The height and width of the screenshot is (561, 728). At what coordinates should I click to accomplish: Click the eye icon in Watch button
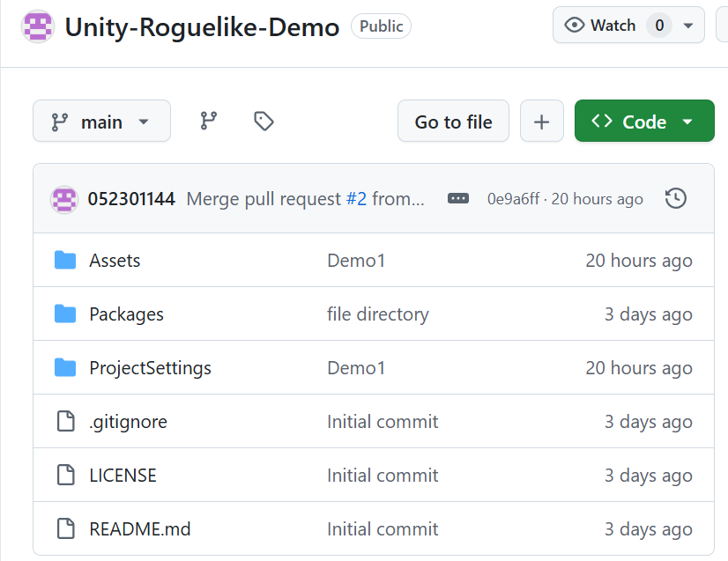click(x=575, y=25)
